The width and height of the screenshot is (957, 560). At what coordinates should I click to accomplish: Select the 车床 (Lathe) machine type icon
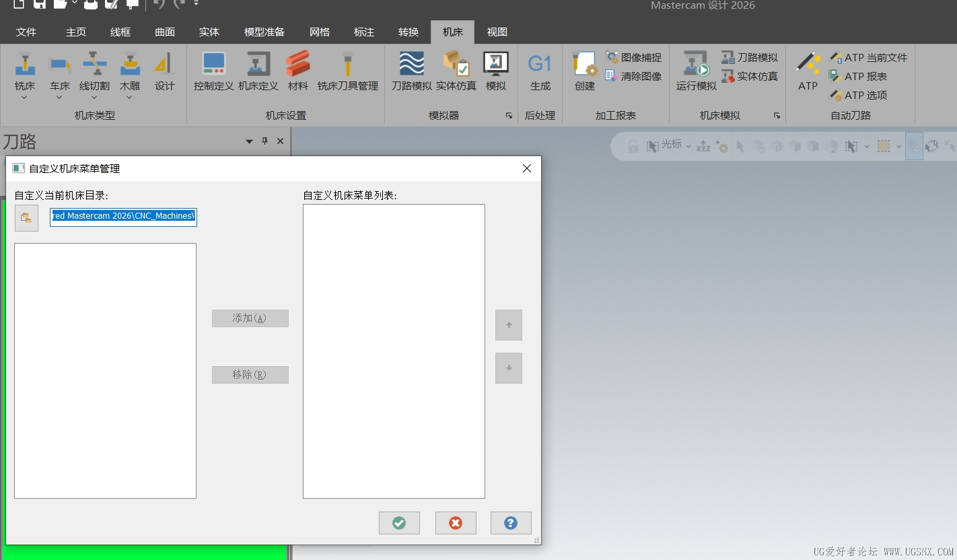60,65
